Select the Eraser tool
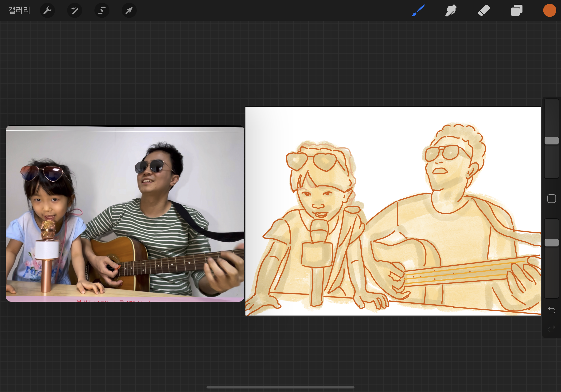Viewport: 561px width, 392px height. (x=484, y=11)
